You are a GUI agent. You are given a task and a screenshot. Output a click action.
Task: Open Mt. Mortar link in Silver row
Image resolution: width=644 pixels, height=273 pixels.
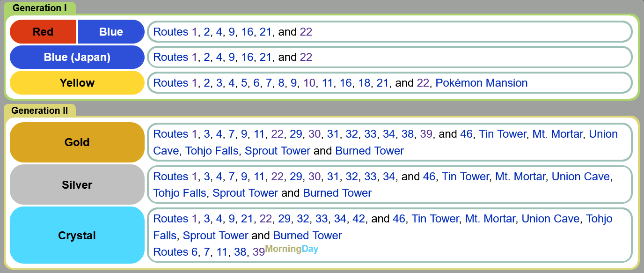pos(520,177)
